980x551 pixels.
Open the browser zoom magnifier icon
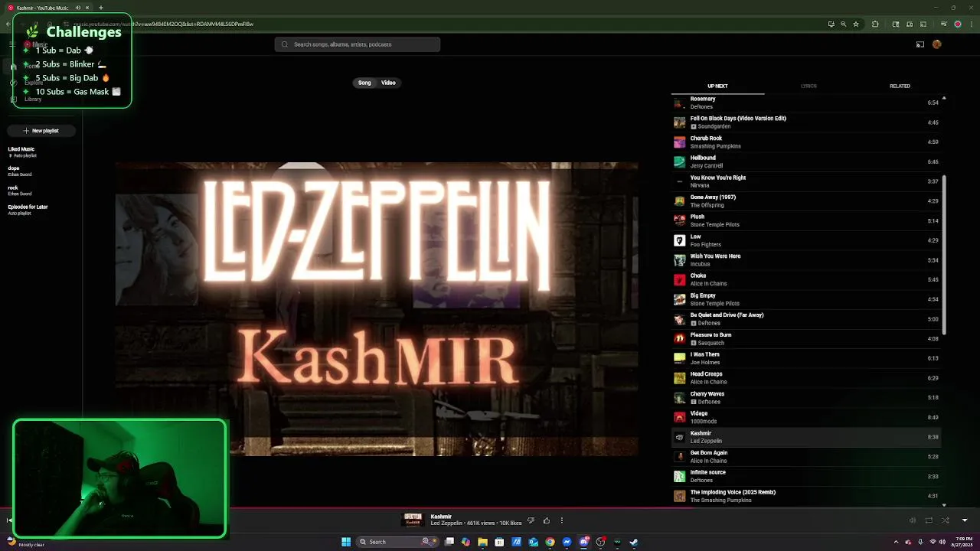click(x=844, y=24)
